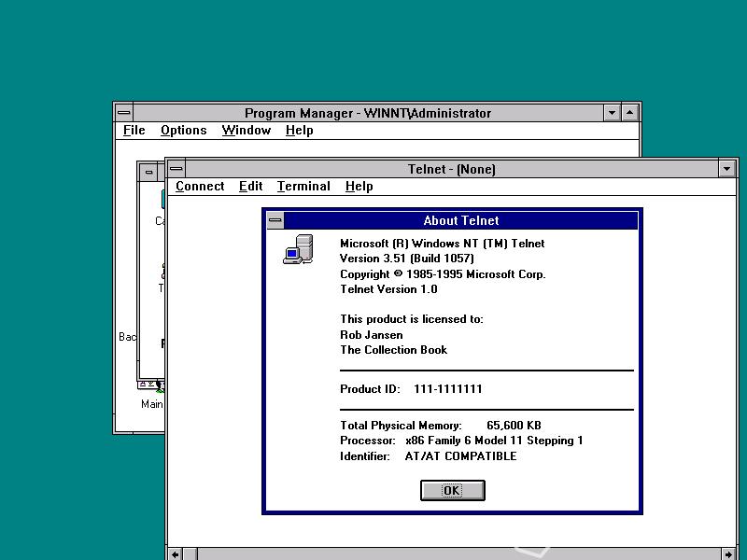Open group window control box in Program Manager
747x560 pixels.
point(148,173)
